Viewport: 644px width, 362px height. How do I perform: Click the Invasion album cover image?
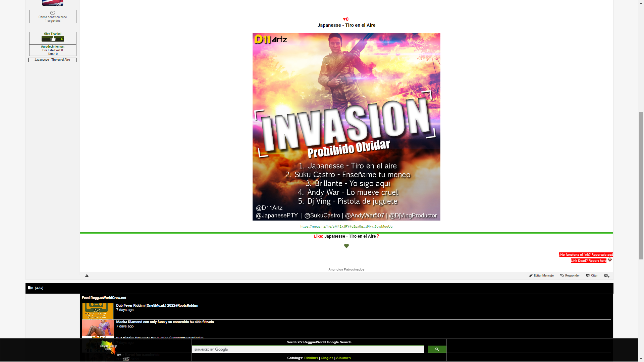click(x=346, y=127)
